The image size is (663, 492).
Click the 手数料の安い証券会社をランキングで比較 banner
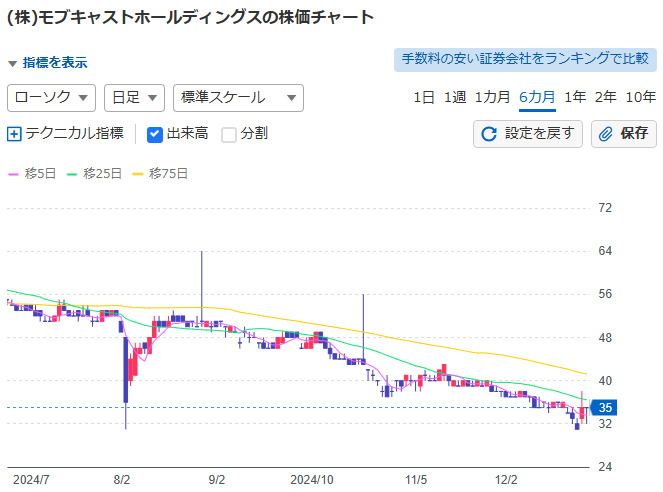tap(525, 60)
